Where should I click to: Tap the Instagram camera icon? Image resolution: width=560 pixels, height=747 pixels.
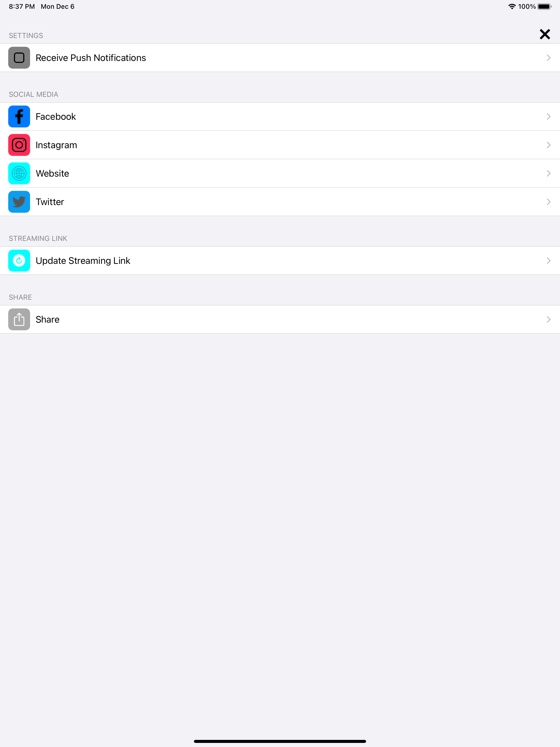coord(19,145)
